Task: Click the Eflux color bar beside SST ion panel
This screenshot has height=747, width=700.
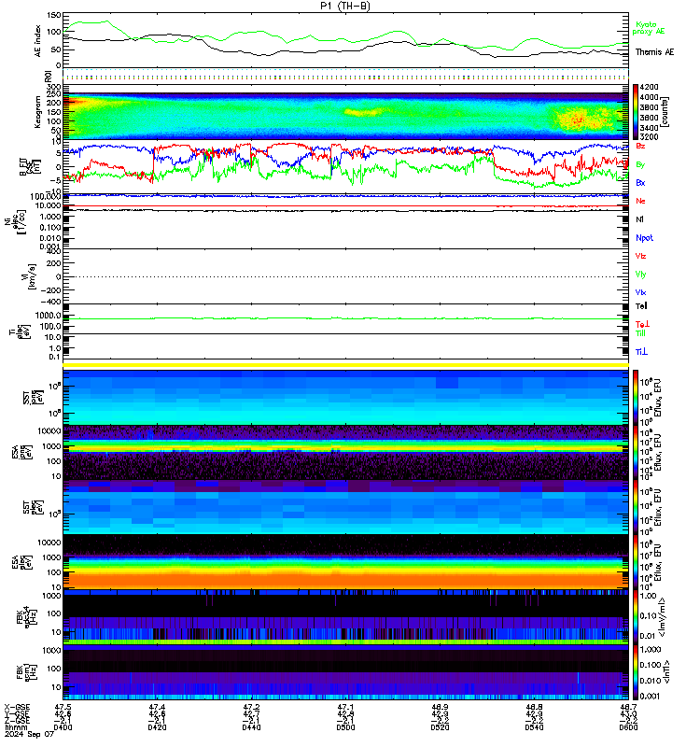Action: (x=636, y=398)
